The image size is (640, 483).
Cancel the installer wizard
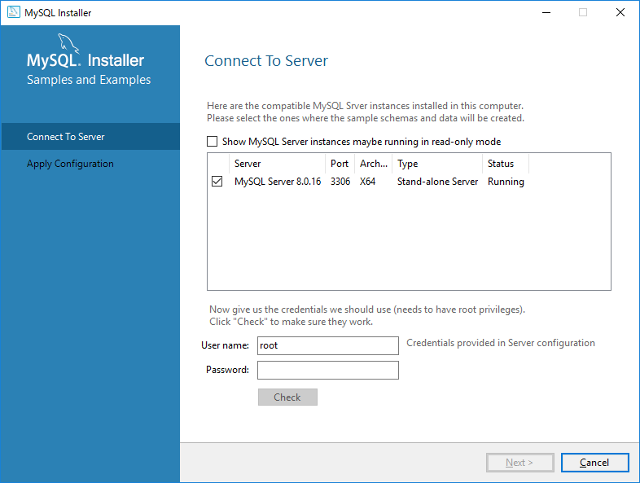point(594,462)
